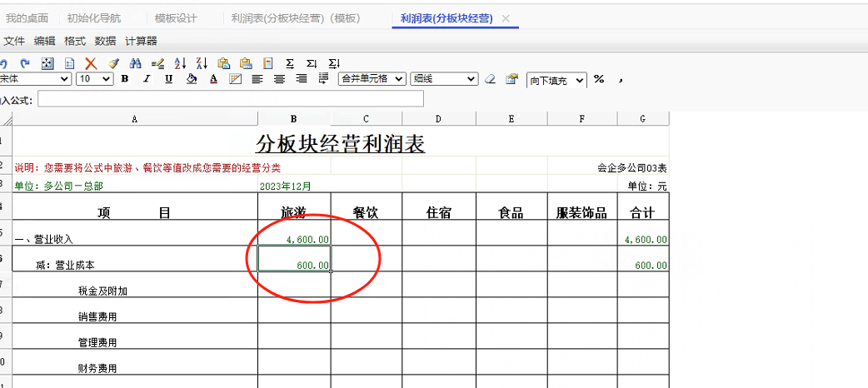Viewport: 868px width, 388px height.
Task: Open the fill color bucket
Action: pos(192,79)
